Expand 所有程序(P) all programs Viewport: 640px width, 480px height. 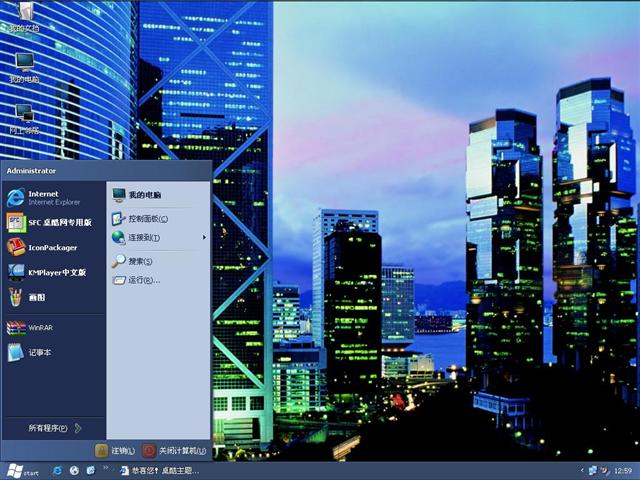point(53,428)
